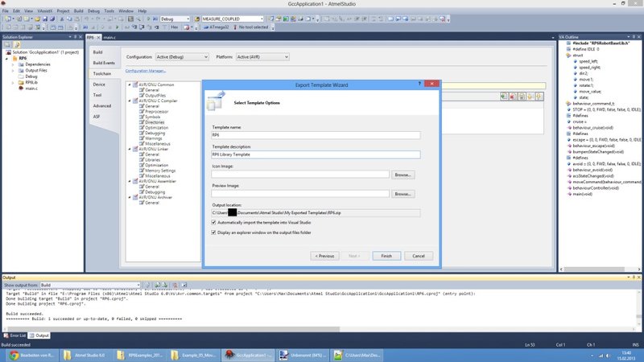Click Browse next to Icon Image
Image resolution: width=644 pixels, height=362 pixels.
tap(403, 174)
